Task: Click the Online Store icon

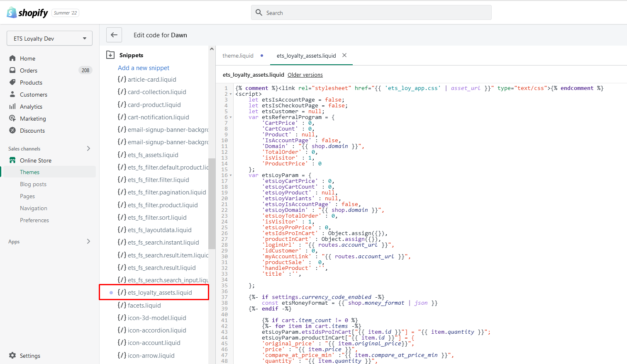Action: coord(12,160)
